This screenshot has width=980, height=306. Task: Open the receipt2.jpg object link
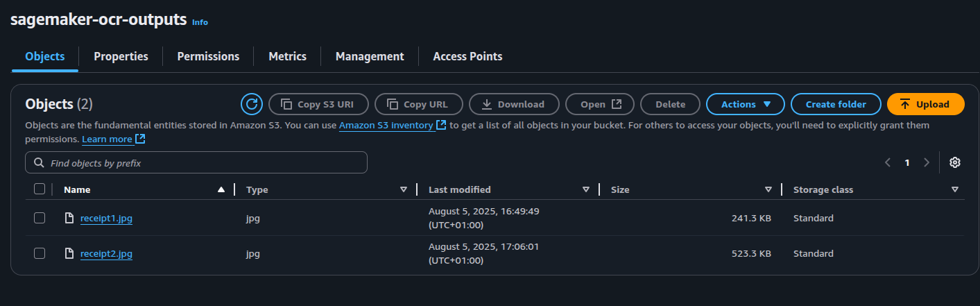pyautogui.click(x=106, y=253)
